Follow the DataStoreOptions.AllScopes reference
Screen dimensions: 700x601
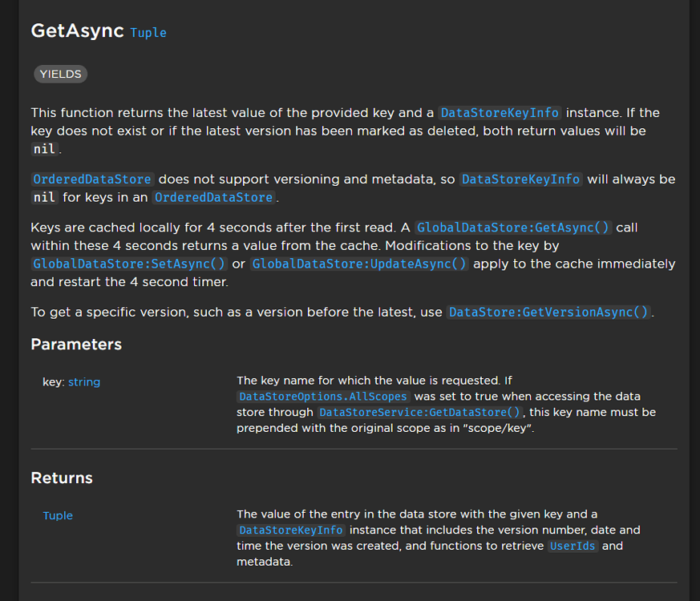click(322, 397)
